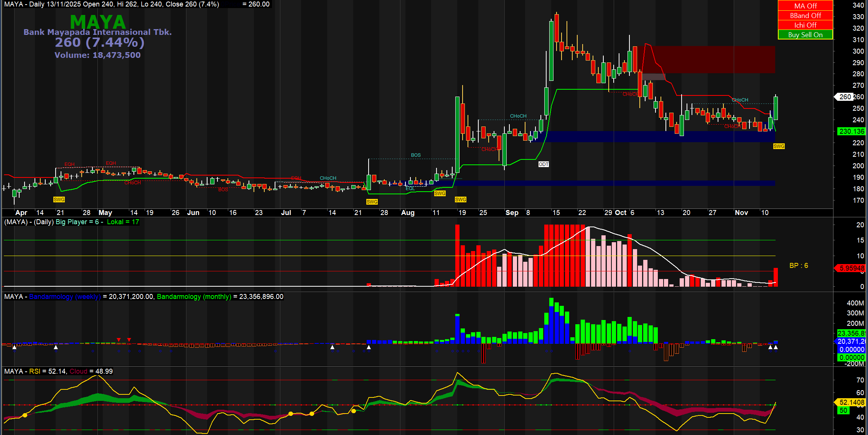Viewport: 868px width, 435px height.
Task: Toggle the MA Off button
Action: tap(805, 6)
